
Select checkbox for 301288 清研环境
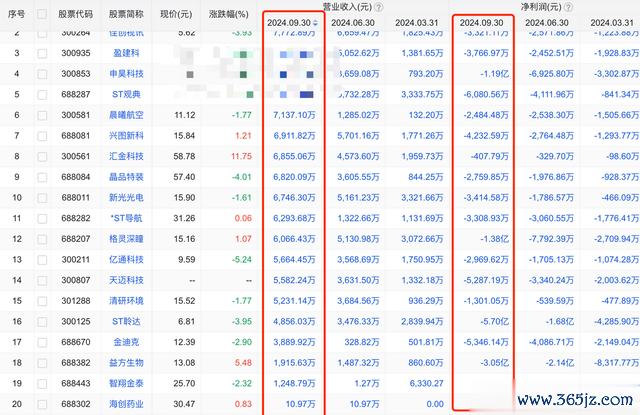pyautogui.click(x=42, y=301)
